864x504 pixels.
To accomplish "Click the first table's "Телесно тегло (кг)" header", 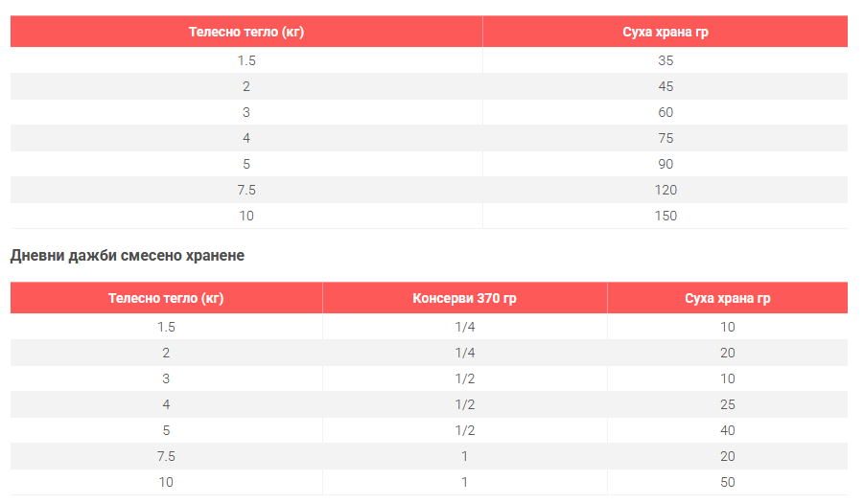I will [246, 32].
